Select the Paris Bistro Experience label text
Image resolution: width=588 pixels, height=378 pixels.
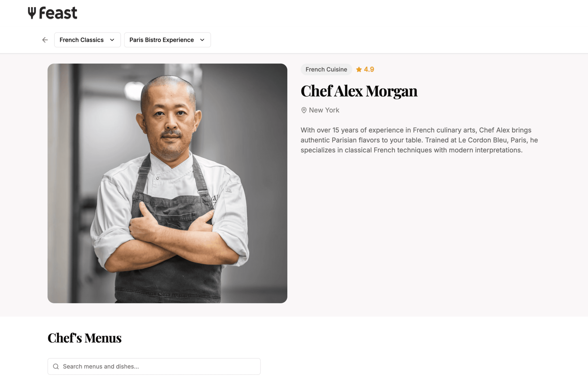[x=161, y=40]
